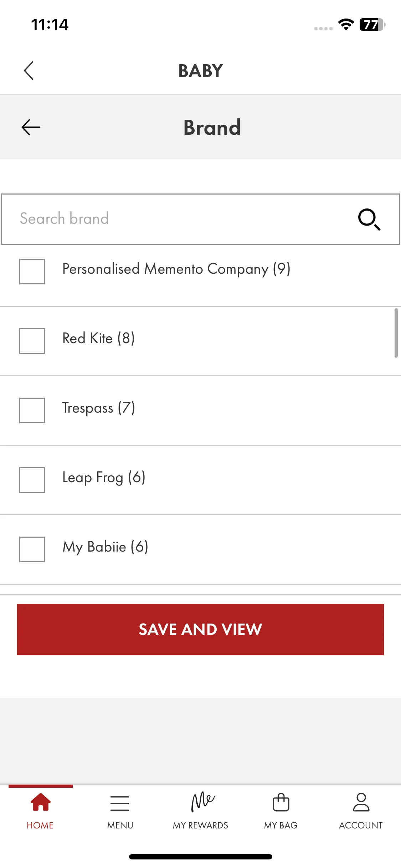Open the Home tab icon
401x868 pixels.
pos(40,802)
